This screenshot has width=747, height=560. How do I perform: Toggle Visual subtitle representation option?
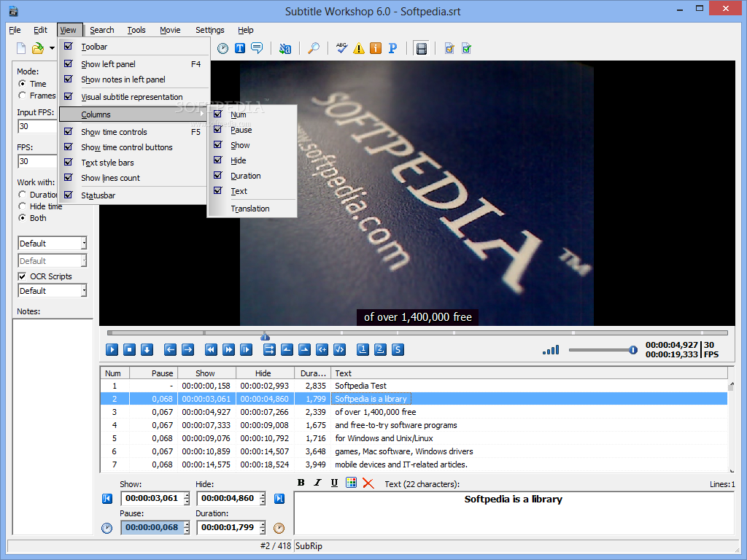[x=134, y=97]
